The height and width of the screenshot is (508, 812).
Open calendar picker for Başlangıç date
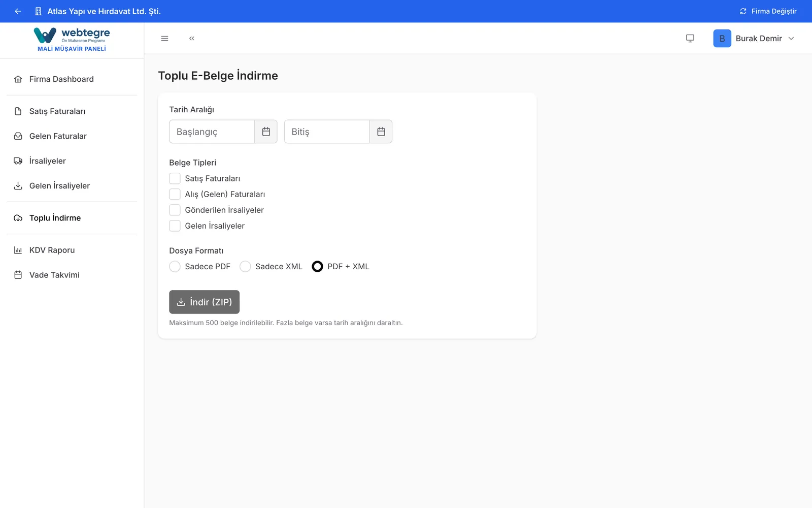[x=266, y=132]
